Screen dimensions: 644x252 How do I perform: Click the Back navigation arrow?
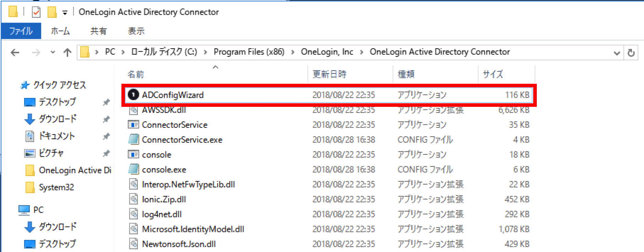(x=15, y=53)
